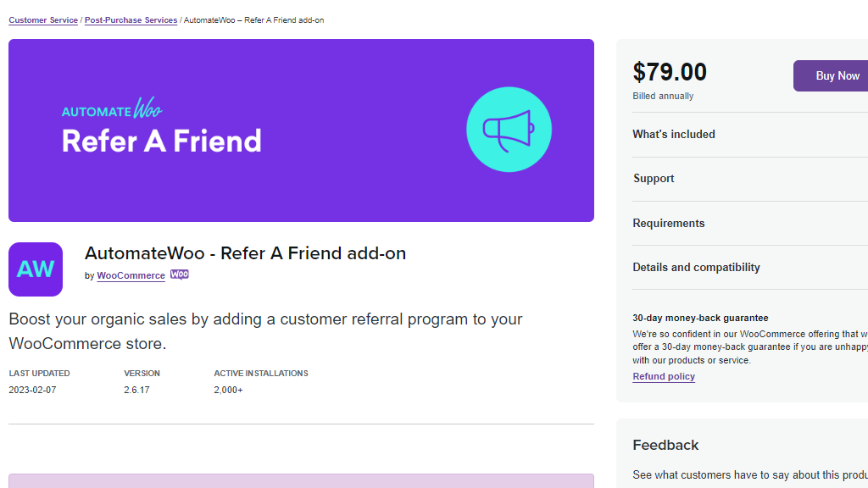Image resolution: width=868 pixels, height=488 pixels.
Task: Click the 2,000+ active installations value
Action: point(228,391)
